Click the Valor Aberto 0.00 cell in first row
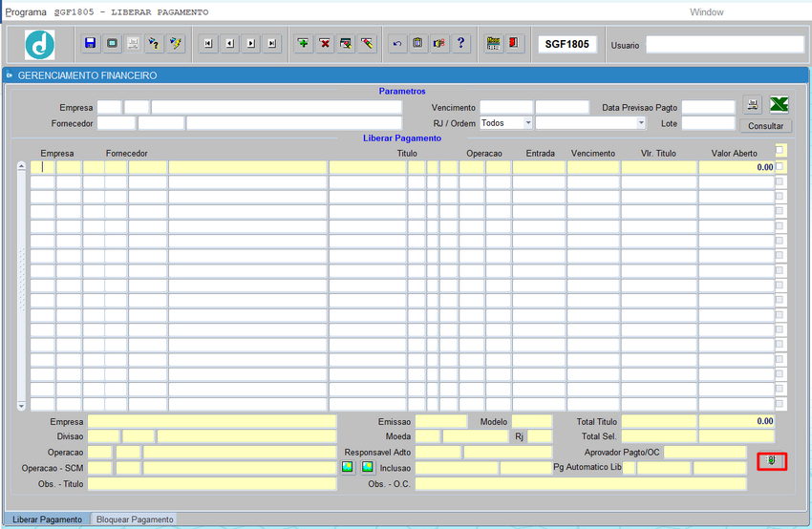812x529 pixels. click(737, 167)
